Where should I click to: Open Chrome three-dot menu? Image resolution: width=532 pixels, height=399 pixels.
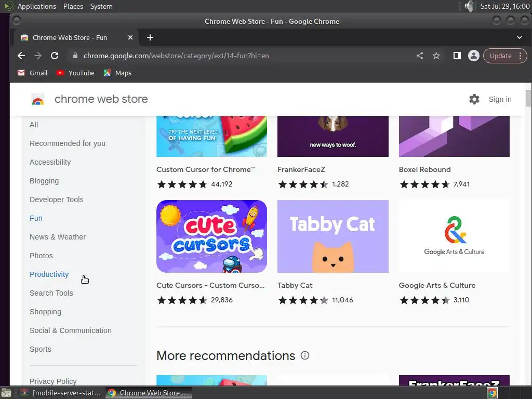(521, 56)
